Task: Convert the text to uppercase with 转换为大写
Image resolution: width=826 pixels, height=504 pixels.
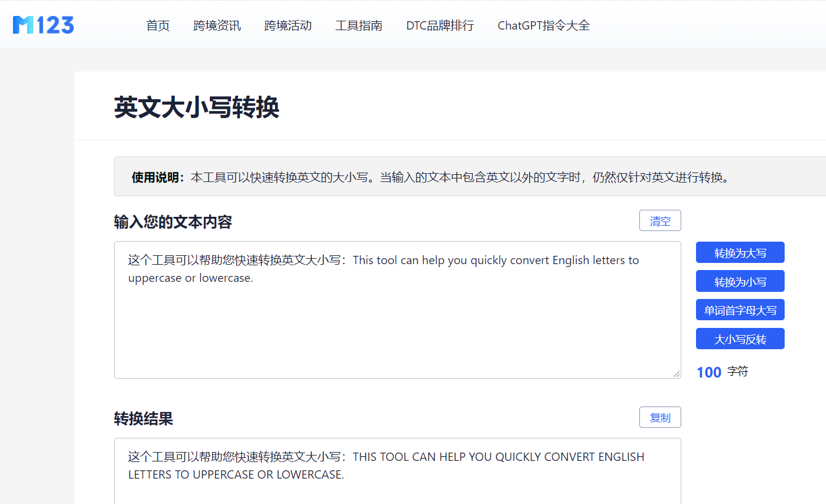Action: point(740,252)
